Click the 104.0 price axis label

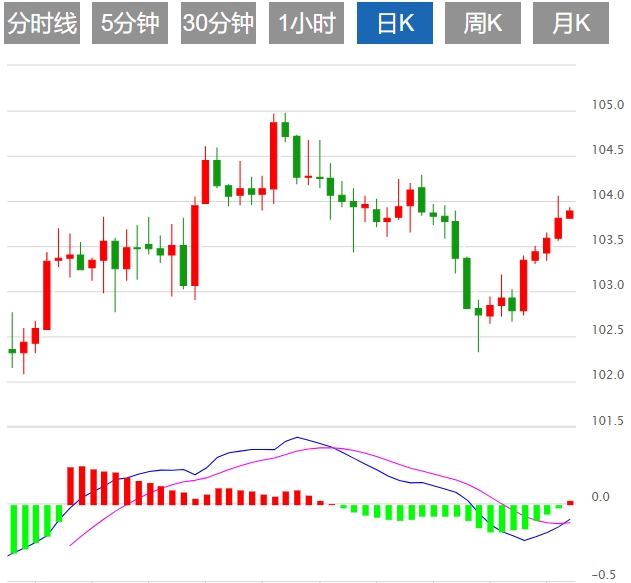point(608,195)
